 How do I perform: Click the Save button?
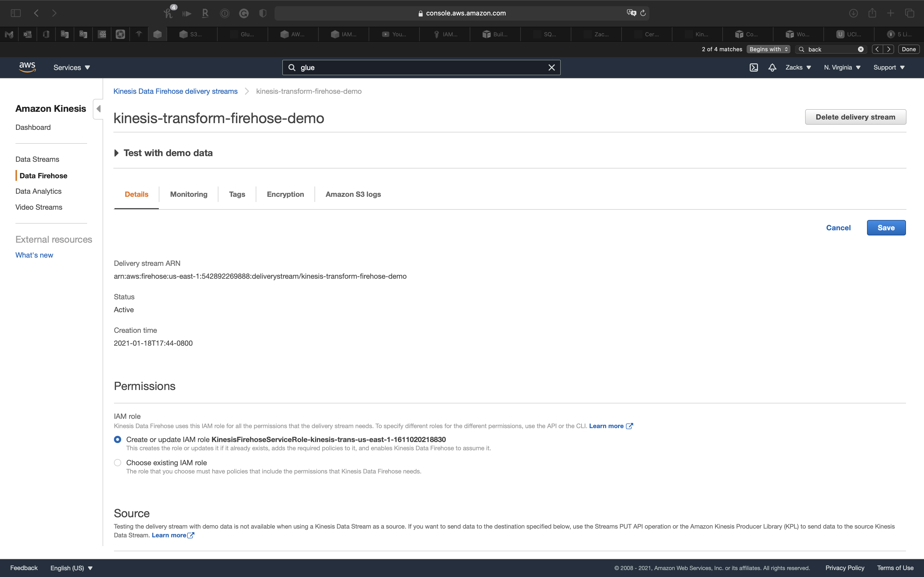886,228
